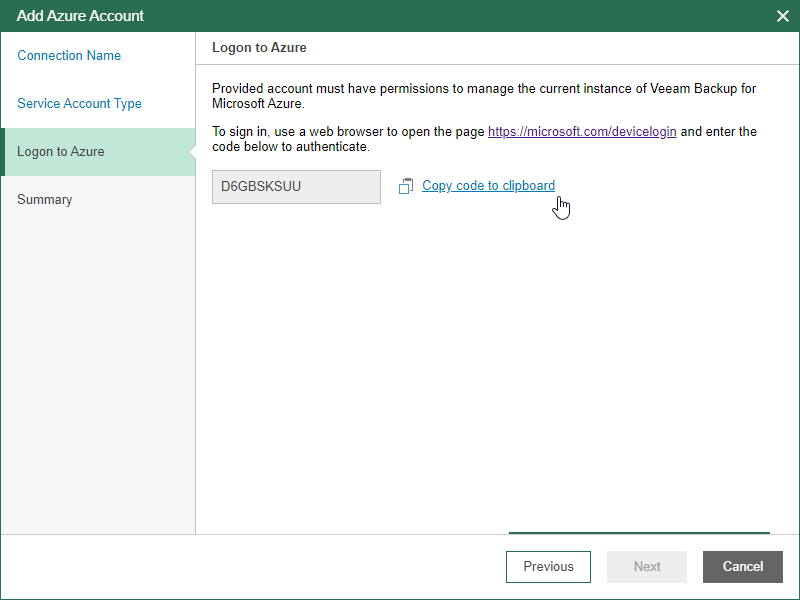
Task: Click the Previous button
Action: click(x=548, y=567)
